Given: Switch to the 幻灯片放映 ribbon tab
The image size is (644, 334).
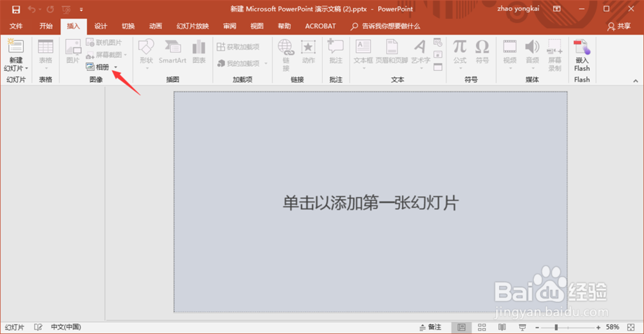Looking at the screenshot, I should [x=193, y=26].
